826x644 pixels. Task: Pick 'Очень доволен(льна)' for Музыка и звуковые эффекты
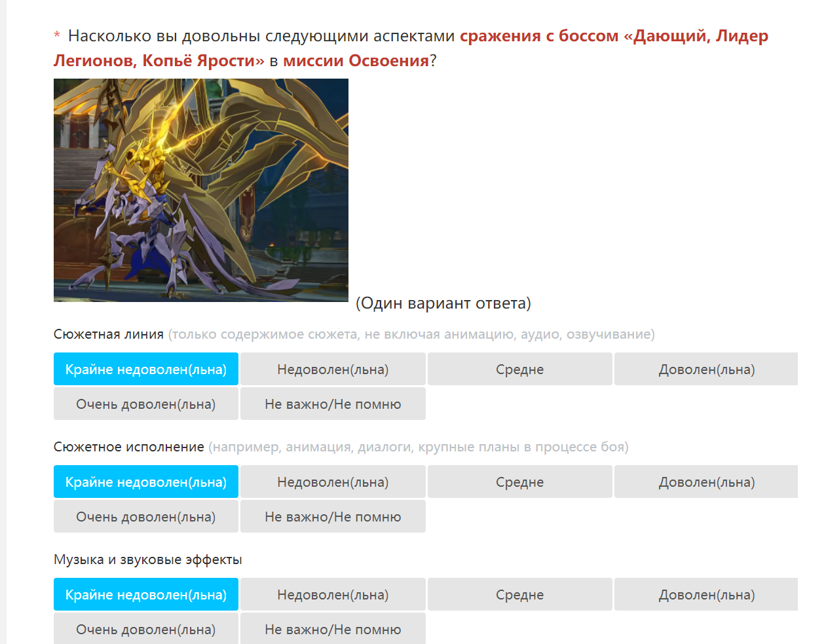click(x=146, y=628)
